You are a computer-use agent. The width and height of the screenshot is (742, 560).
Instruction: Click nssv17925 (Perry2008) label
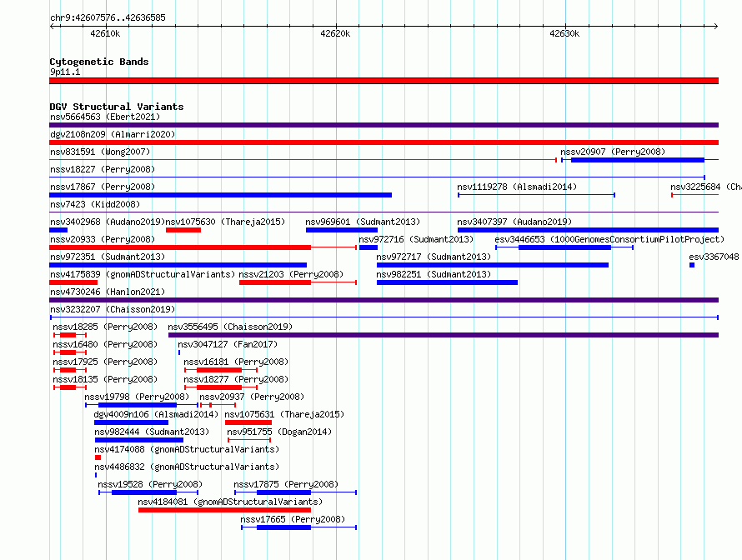click(105, 362)
